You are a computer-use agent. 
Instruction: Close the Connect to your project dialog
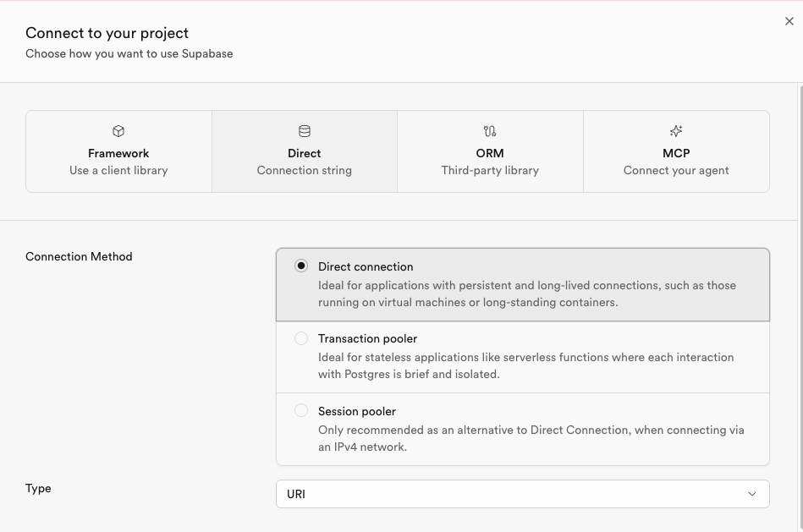[x=789, y=21]
